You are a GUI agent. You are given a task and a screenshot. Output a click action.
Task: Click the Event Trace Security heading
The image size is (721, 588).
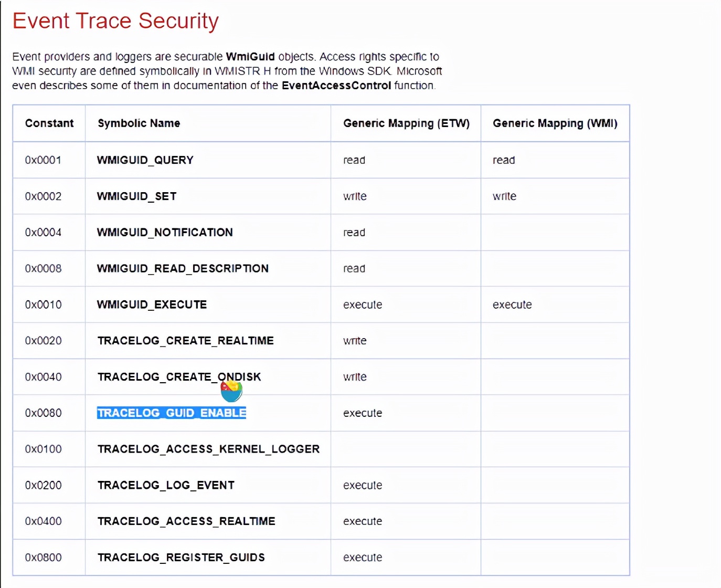click(115, 21)
